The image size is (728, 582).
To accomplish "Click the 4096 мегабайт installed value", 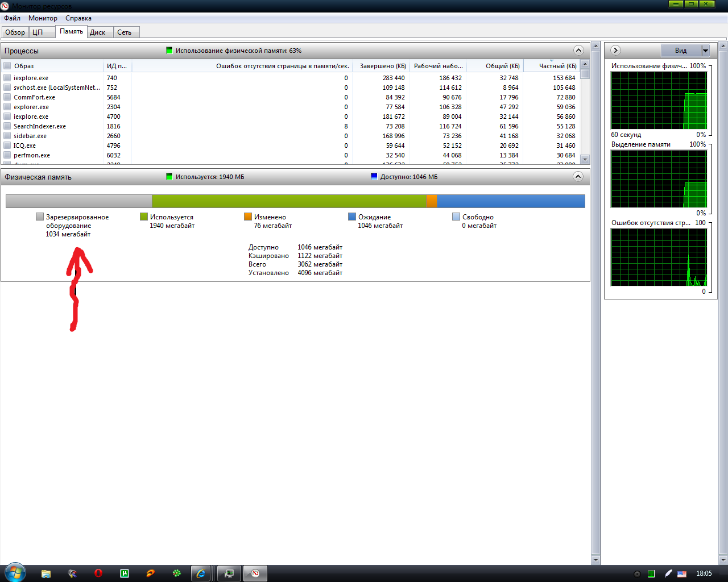I will [x=320, y=273].
